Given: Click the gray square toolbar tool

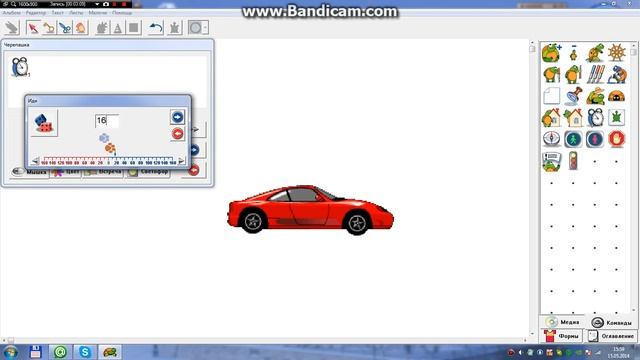Looking at the screenshot, I should pyautogui.click(x=133, y=28).
